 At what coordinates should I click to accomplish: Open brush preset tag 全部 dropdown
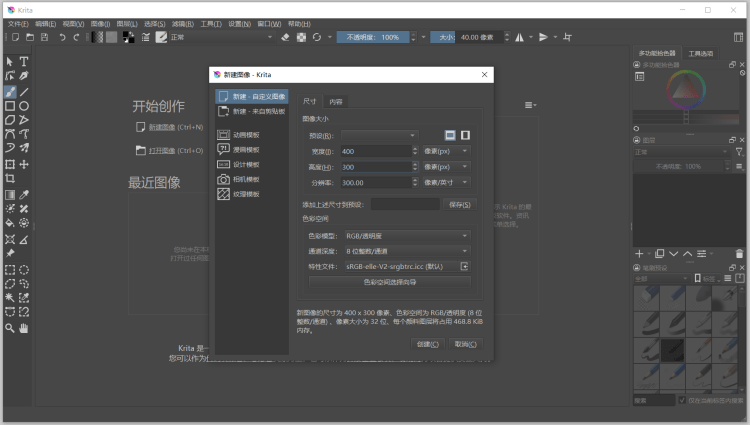pyautogui.click(x=661, y=279)
